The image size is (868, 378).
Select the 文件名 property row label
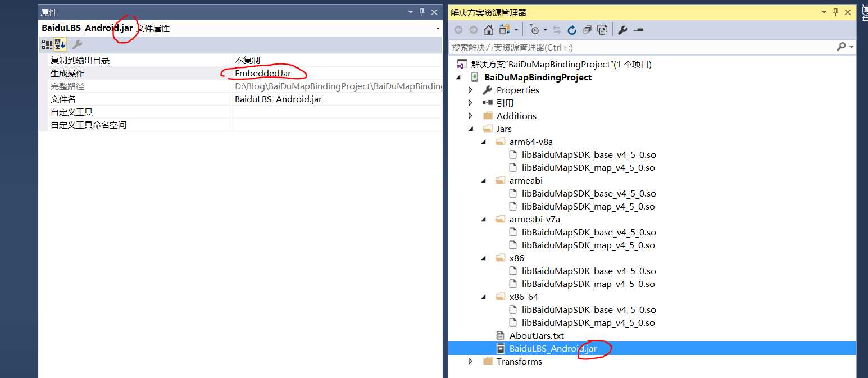[x=63, y=99]
